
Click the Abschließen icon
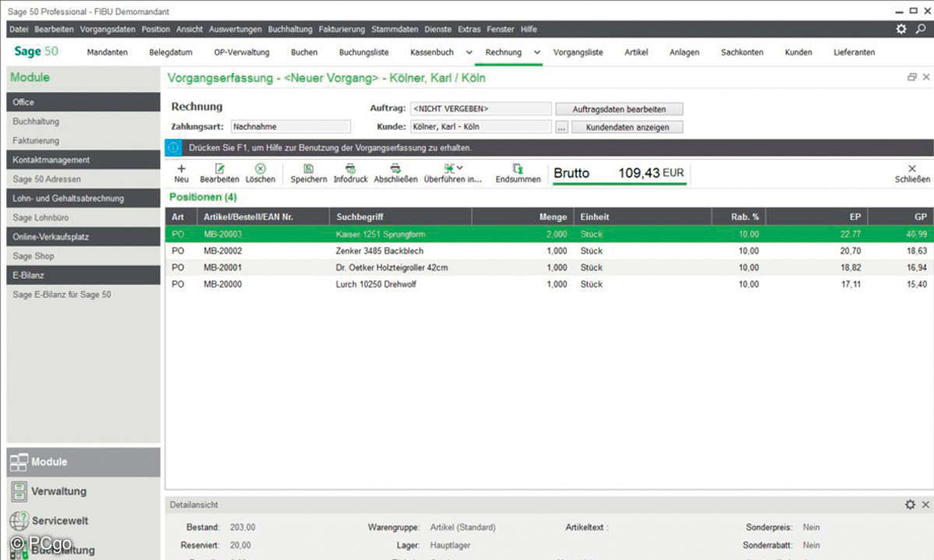coord(395,168)
